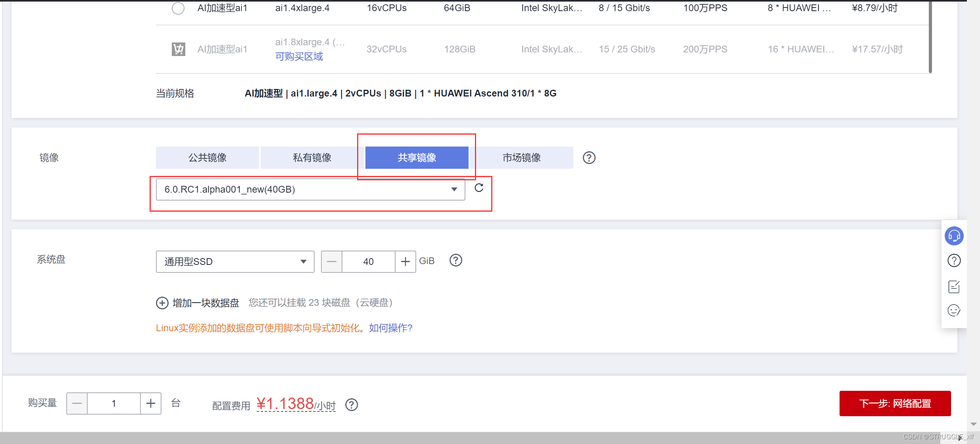The width and height of the screenshot is (980, 444).
Task: Expand the 通用型SSD disk type dropdown
Action: coord(235,262)
